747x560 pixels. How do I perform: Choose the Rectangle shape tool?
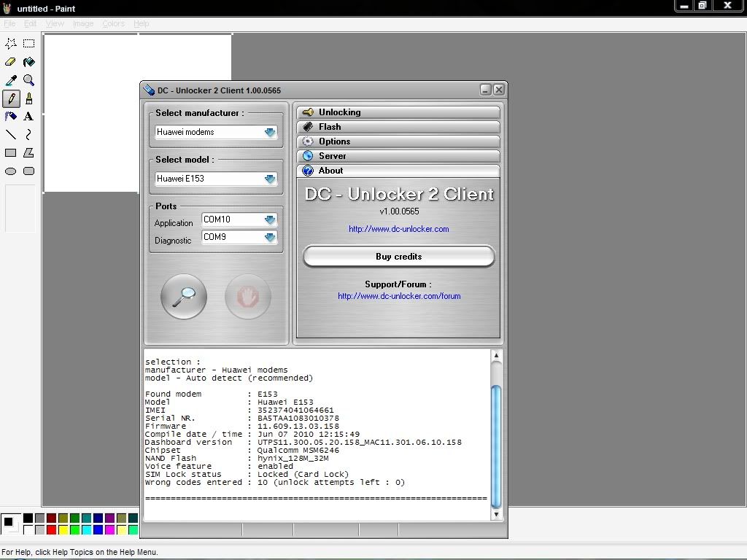tap(11, 153)
